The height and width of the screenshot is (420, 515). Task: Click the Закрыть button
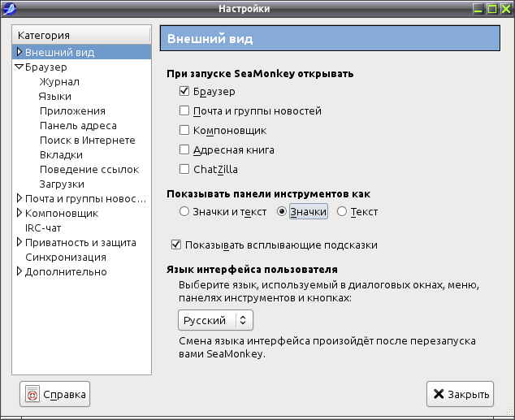(x=460, y=394)
